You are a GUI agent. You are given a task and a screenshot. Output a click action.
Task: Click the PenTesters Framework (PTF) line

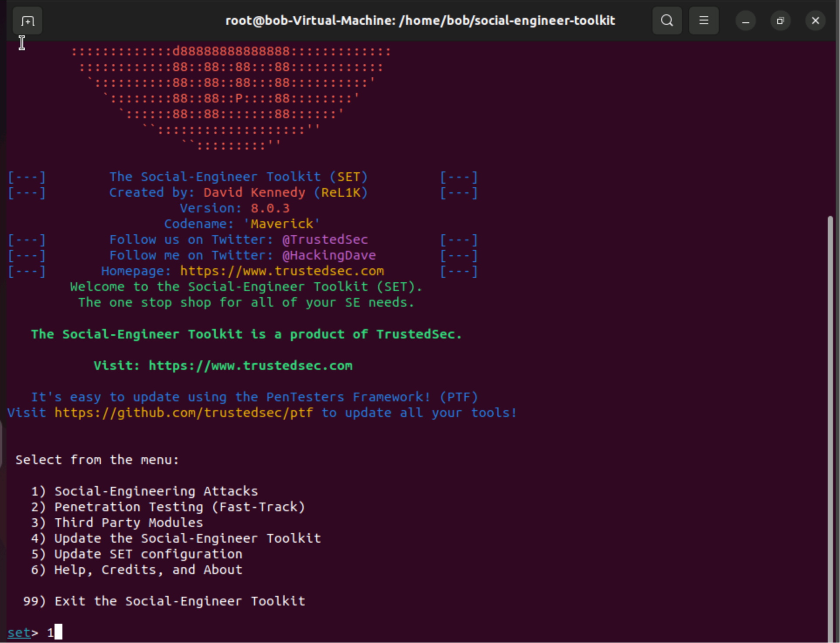254,397
